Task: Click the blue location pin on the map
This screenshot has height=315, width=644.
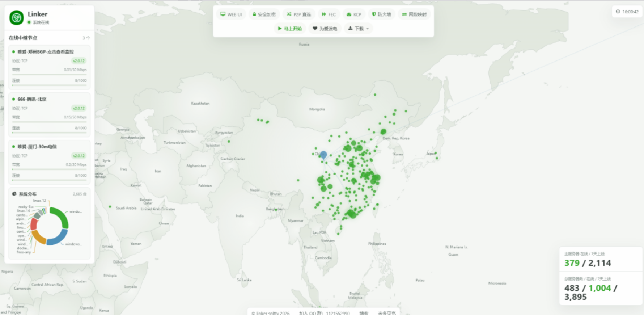Action: pyautogui.click(x=324, y=155)
